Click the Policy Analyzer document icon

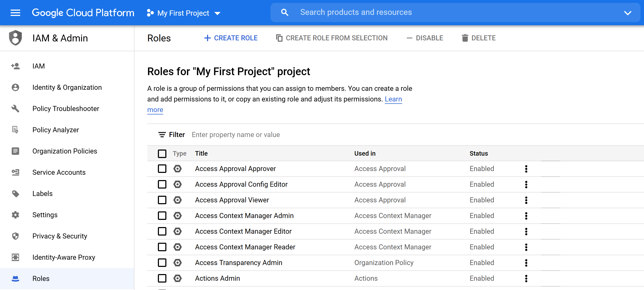[15, 130]
